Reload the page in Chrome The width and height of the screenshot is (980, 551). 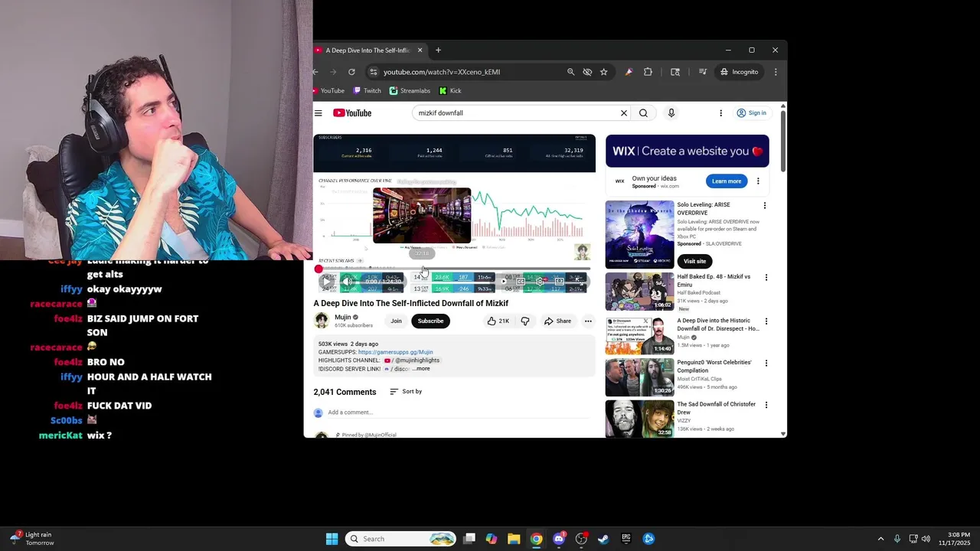(x=351, y=72)
